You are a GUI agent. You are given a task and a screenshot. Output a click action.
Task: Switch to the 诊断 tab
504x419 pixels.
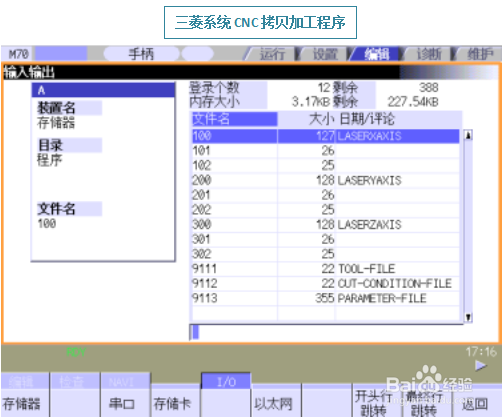[x=429, y=54]
